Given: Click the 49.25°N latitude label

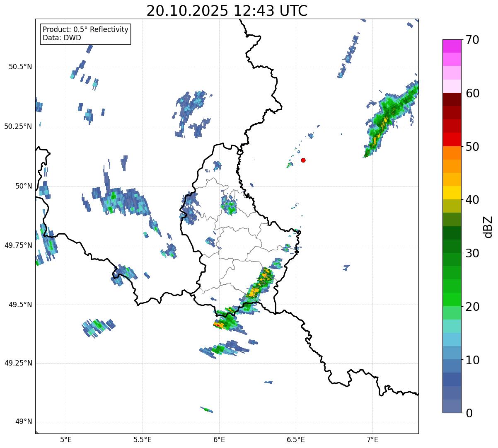Looking at the screenshot, I should tap(18, 363).
